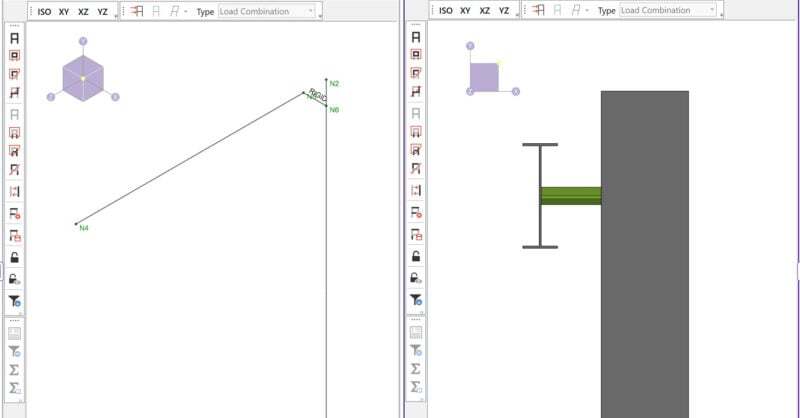
Task: Click node N2 label in left viewport
Action: (x=334, y=84)
